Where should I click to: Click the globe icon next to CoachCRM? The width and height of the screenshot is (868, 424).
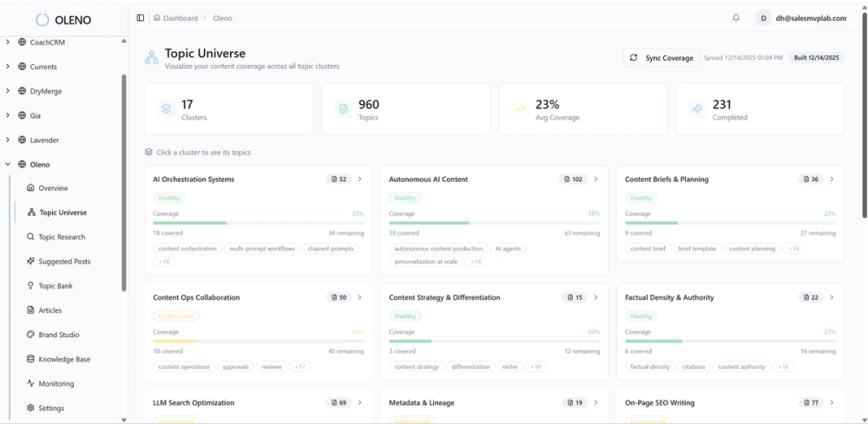coord(23,42)
